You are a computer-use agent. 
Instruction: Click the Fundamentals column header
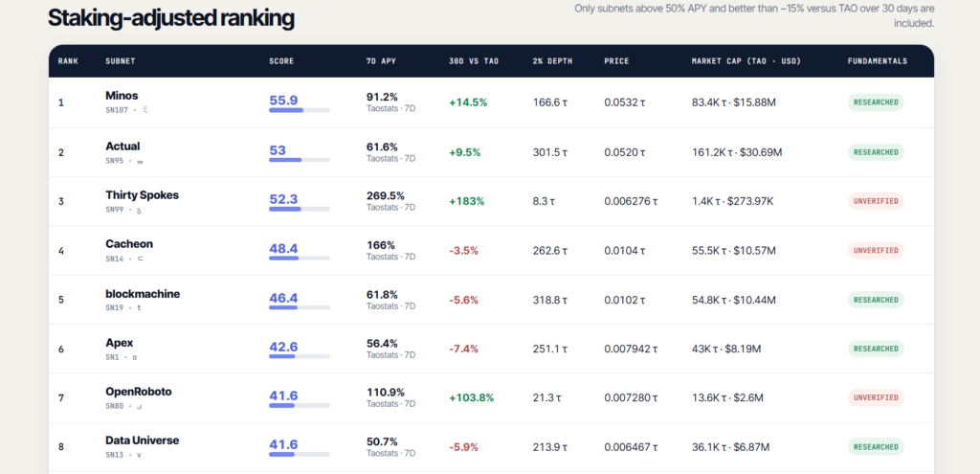(878, 61)
